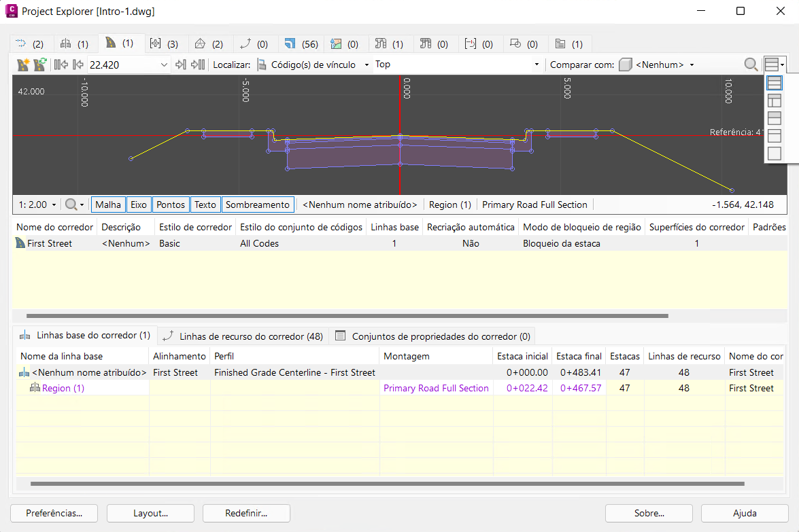Screen dimensions: 799x532
Task: Click the Ajuda help button
Action: [745, 513]
